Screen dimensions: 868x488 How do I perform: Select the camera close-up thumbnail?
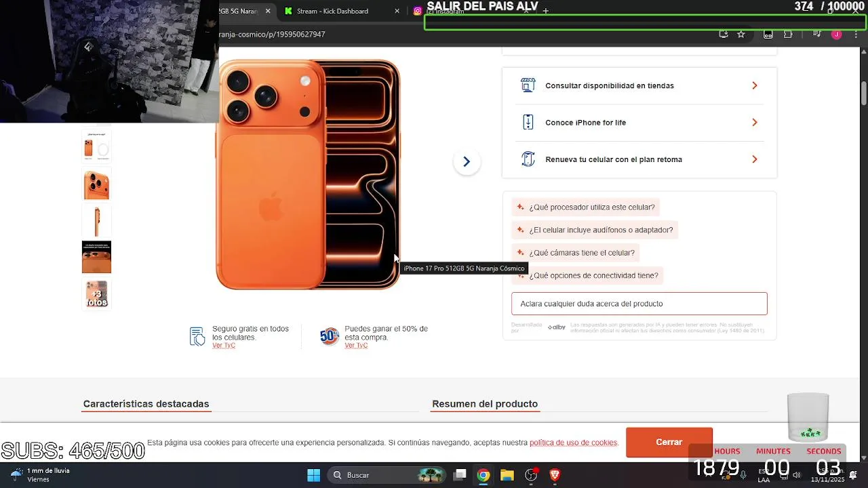(x=96, y=184)
